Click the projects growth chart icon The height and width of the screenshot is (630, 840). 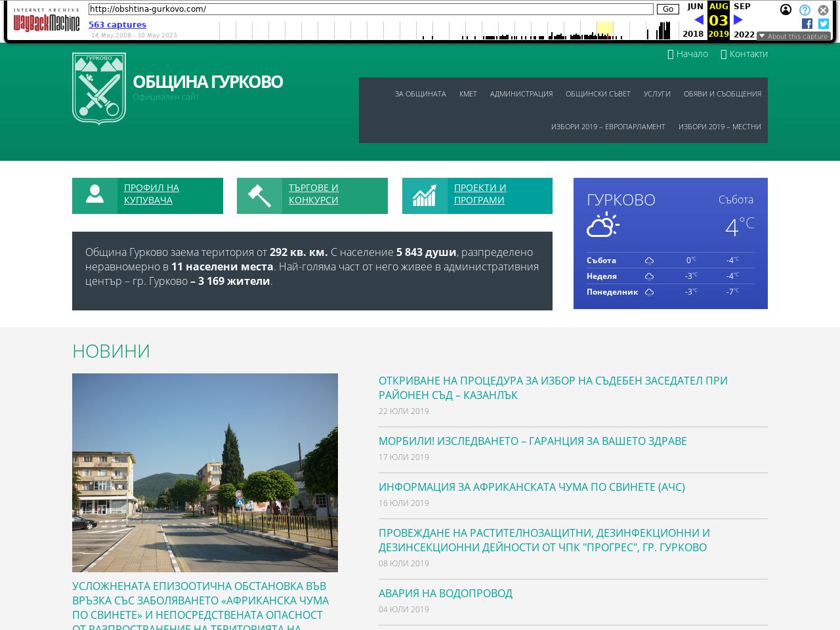[x=425, y=196]
